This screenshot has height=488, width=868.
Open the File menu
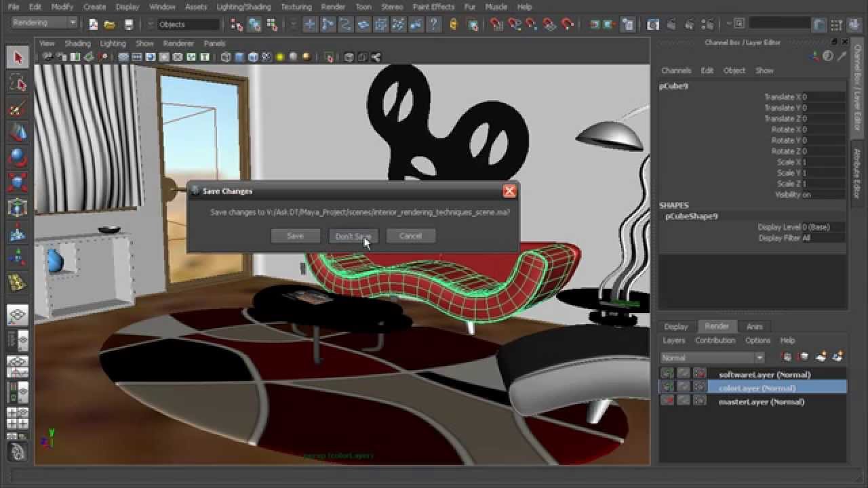pyautogui.click(x=14, y=7)
